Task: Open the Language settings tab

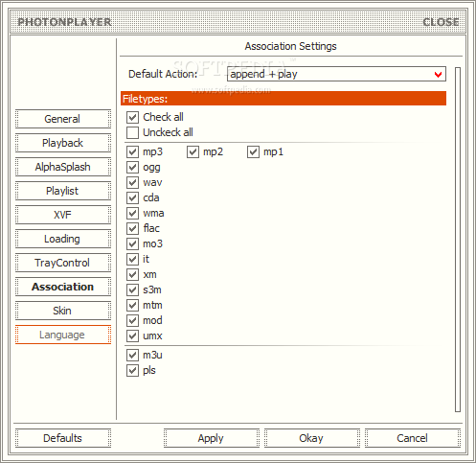Action: pyautogui.click(x=63, y=335)
